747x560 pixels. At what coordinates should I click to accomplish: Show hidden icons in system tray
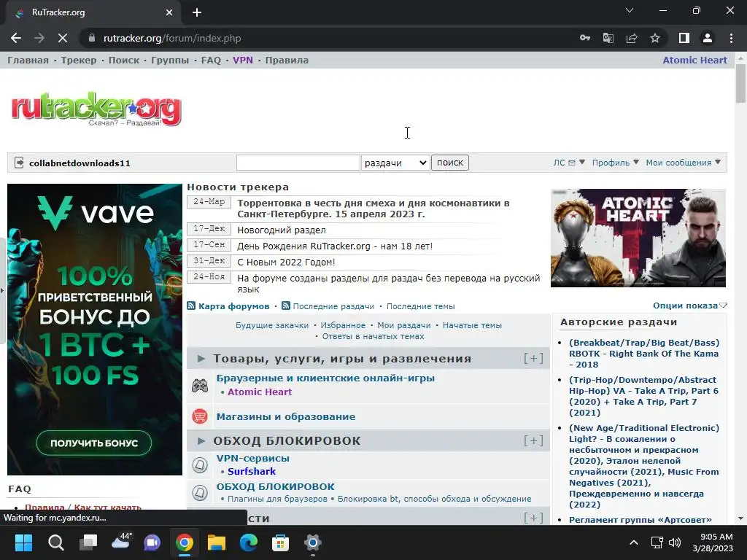(634, 542)
